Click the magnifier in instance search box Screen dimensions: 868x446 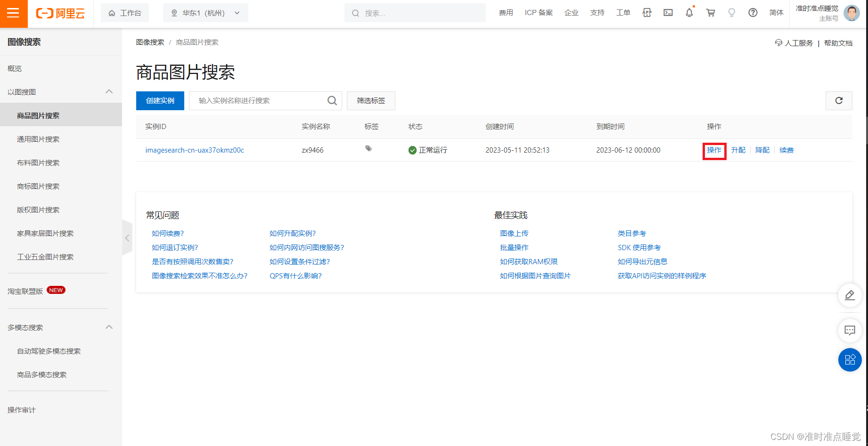[x=332, y=100]
